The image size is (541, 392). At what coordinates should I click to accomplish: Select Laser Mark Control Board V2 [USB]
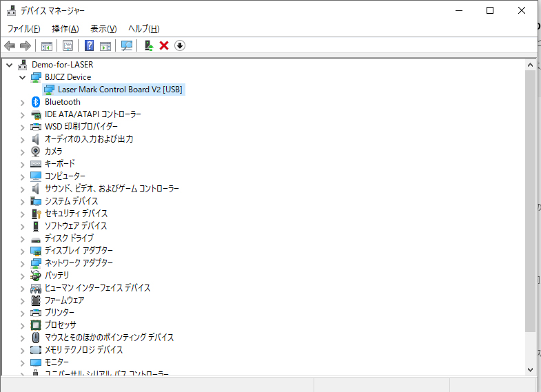120,90
